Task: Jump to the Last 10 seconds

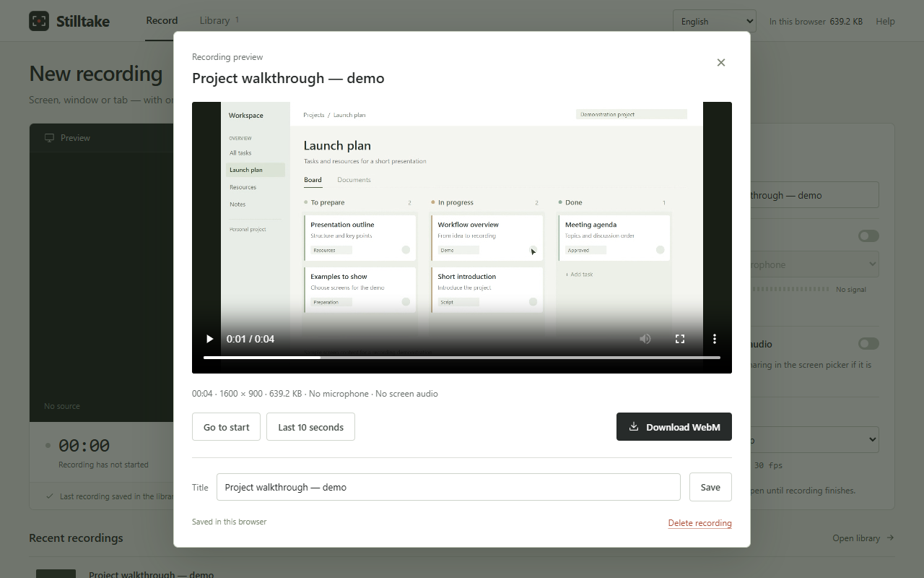Action: coord(310,427)
